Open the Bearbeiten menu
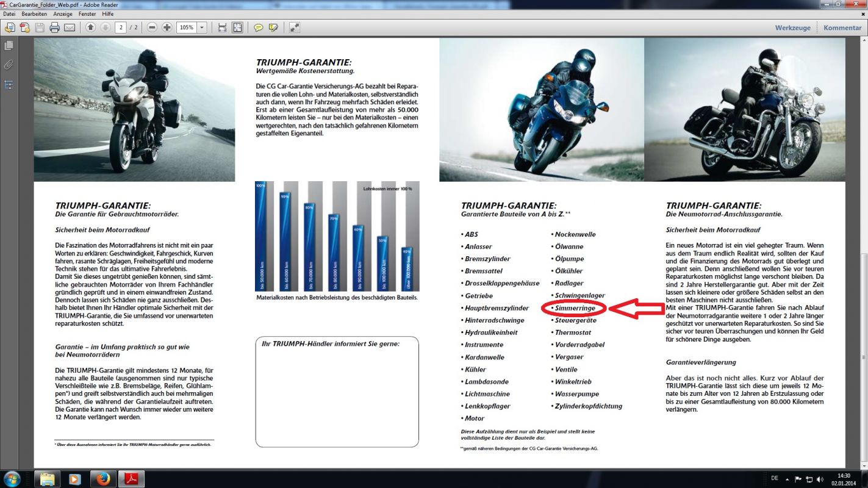This screenshot has width=868, height=488. (34, 13)
